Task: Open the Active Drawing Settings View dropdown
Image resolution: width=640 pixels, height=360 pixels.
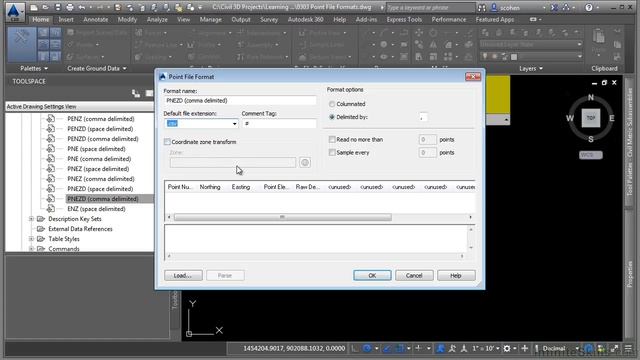Action: (x=80, y=107)
